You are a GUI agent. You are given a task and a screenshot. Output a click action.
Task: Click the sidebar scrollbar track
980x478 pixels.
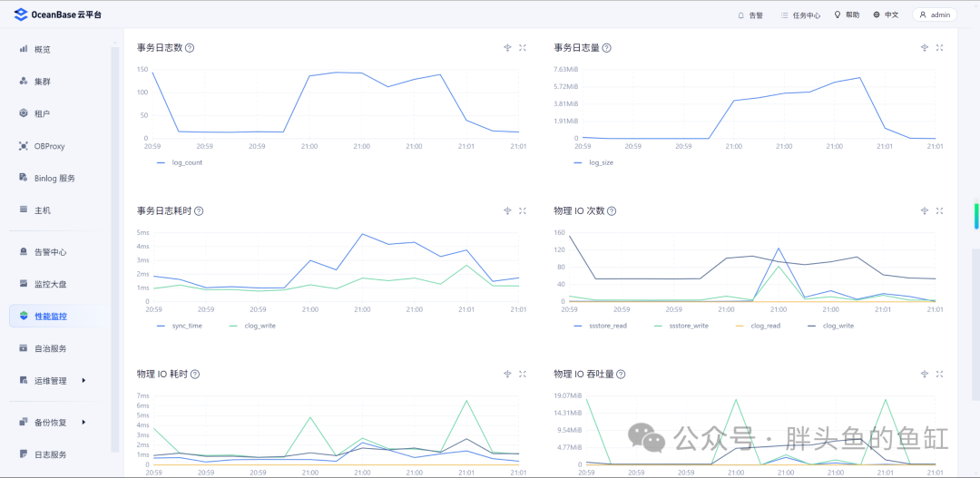114,250
